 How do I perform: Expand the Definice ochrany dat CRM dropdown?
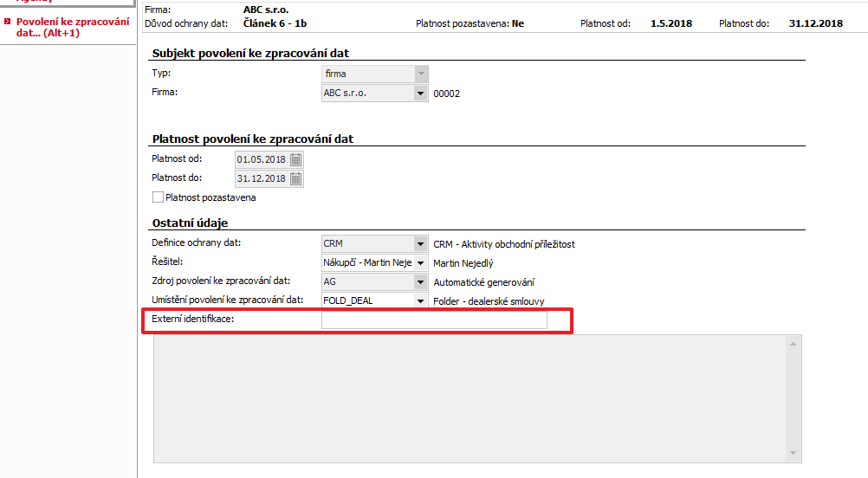[421, 243]
